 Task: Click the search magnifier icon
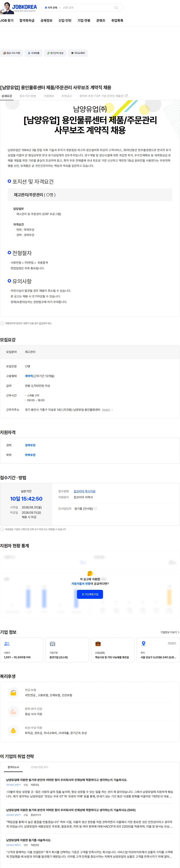tap(116, 8)
